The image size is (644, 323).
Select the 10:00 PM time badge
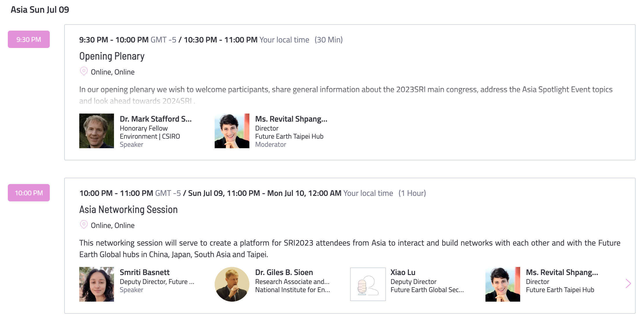(29, 193)
